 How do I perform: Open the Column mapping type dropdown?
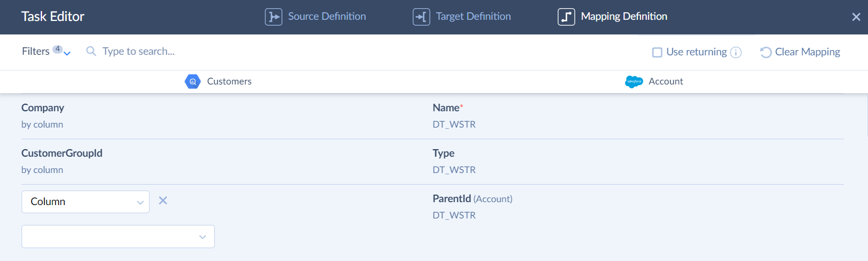[x=86, y=202]
